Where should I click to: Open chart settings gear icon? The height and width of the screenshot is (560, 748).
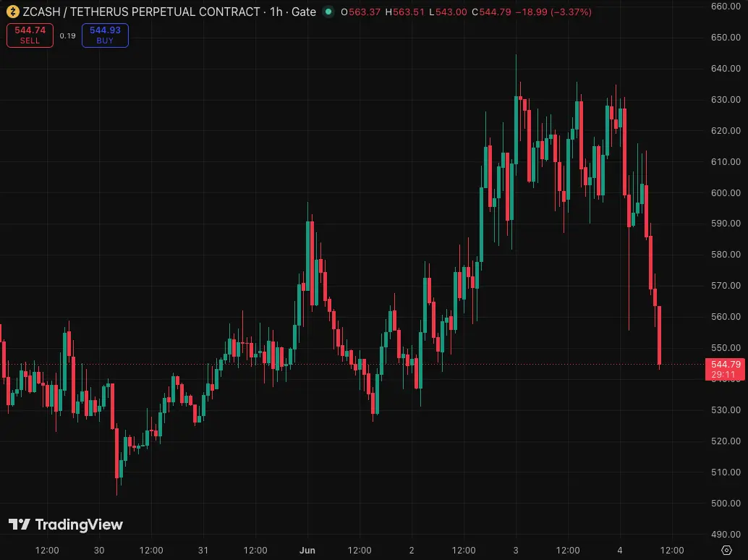click(726, 550)
